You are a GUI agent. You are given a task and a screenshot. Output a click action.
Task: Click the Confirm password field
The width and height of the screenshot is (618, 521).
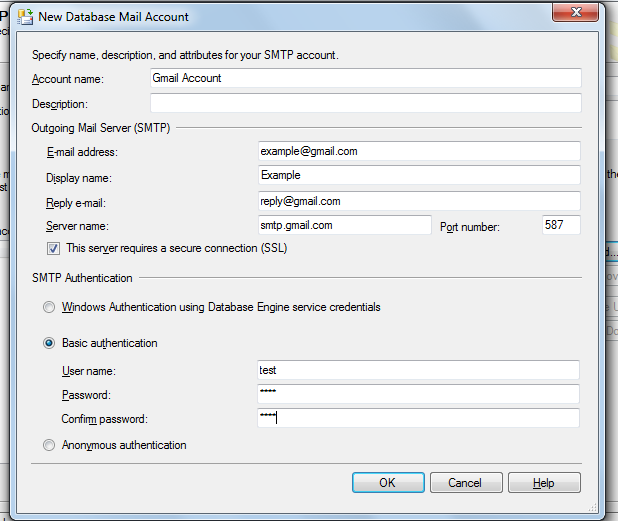coord(418,418)
